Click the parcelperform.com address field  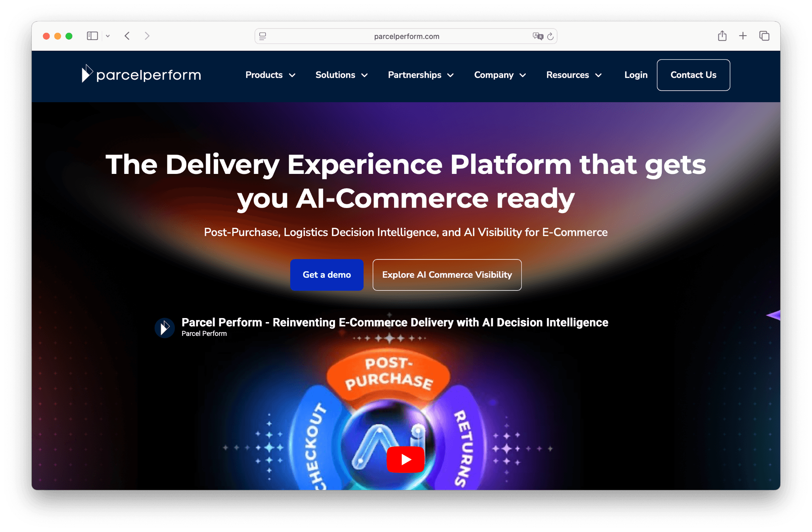point(406,36)
